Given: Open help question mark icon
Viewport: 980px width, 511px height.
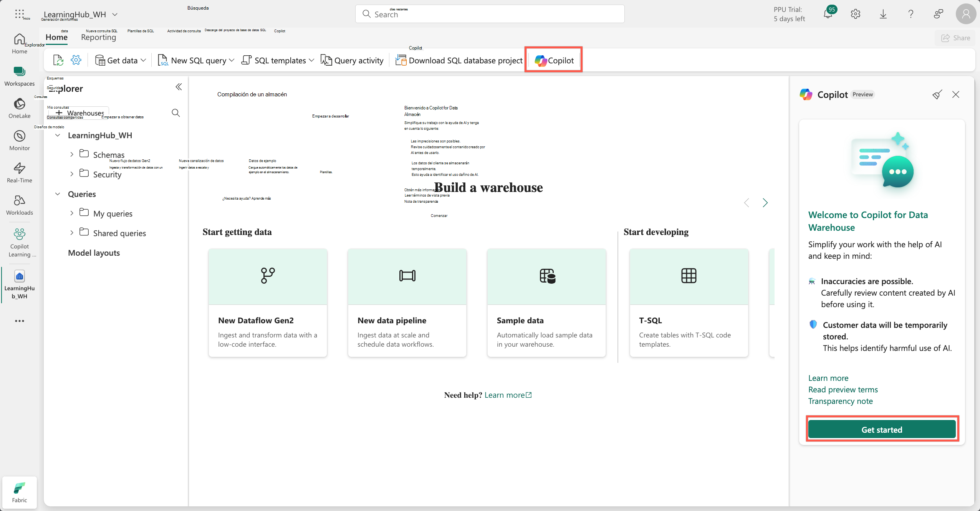Looking at the screenshot, I should pyautogui.click(x=910, y=14).
